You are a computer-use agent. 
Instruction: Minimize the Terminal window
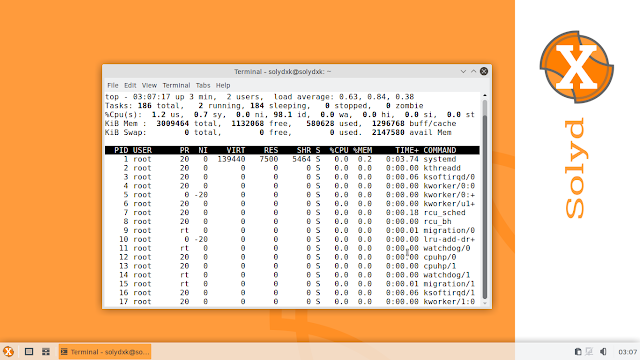tap(463, 71)
